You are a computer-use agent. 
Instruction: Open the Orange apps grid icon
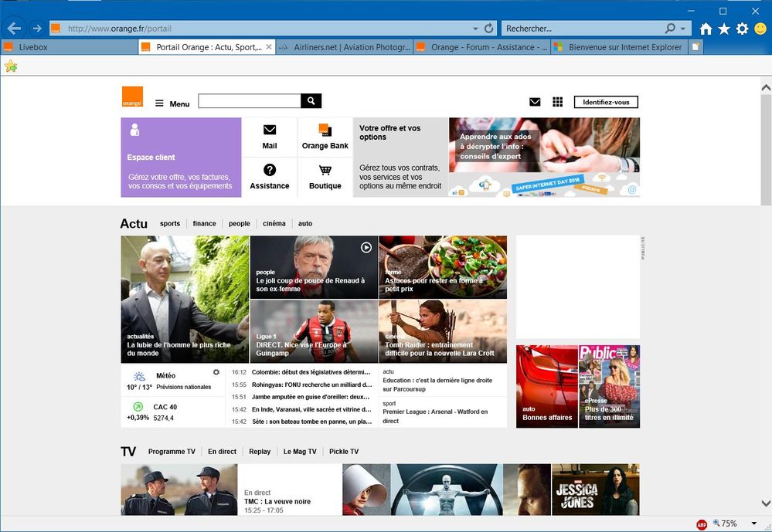point(557,102)
